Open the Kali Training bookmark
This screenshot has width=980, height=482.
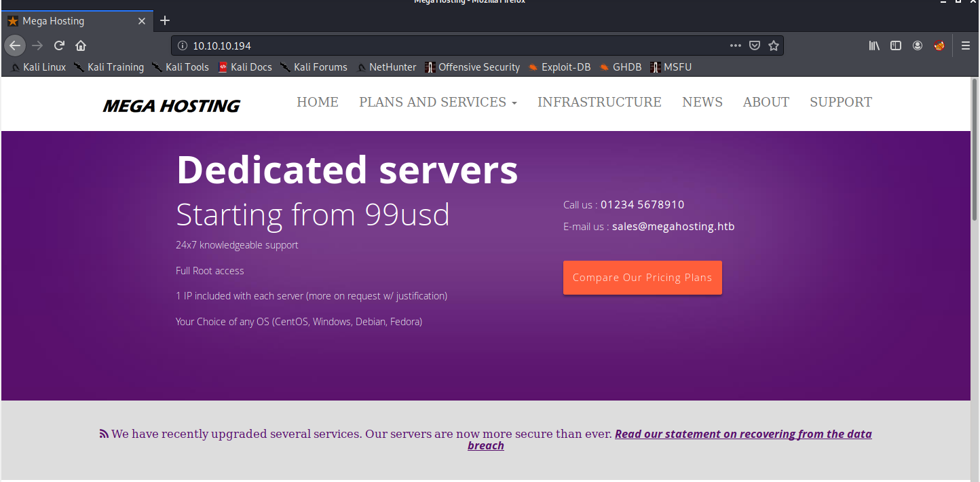tap(109, 67)
